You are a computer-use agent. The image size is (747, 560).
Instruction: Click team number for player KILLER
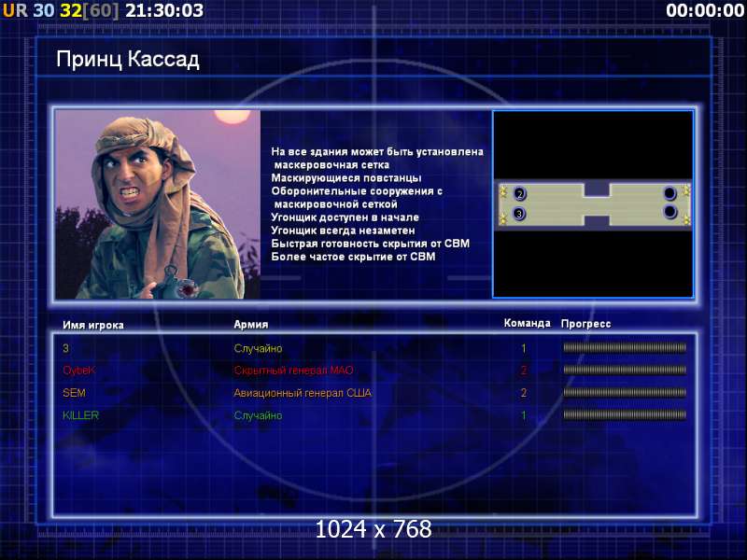[524, 415]
